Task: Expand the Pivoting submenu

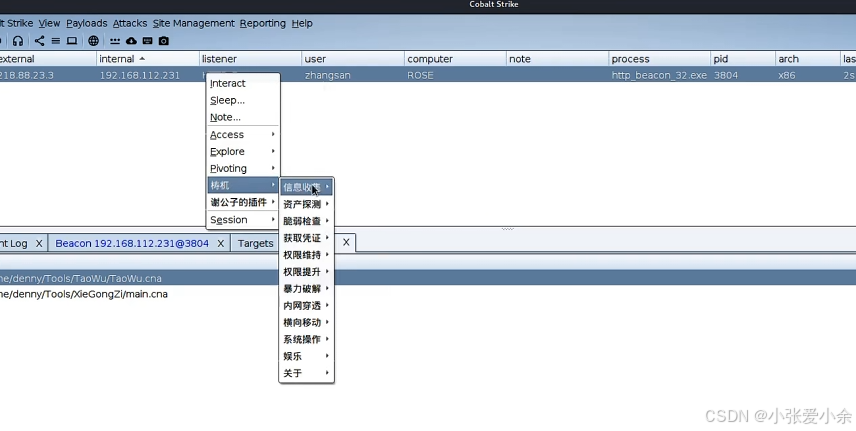Action: click(243, 168)
